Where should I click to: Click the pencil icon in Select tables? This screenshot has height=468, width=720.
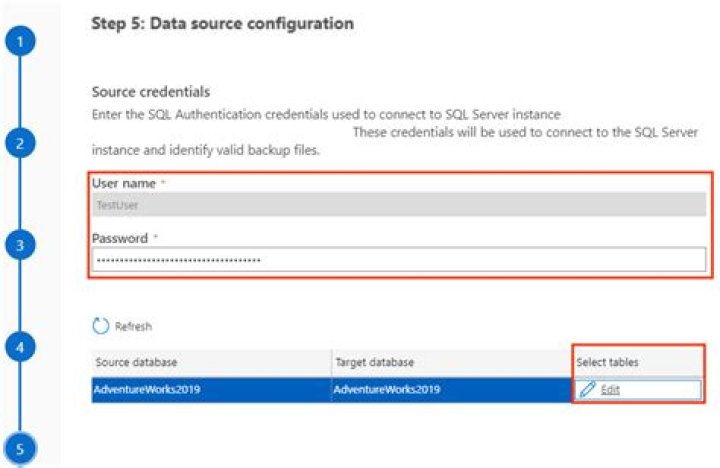(587, 389)
